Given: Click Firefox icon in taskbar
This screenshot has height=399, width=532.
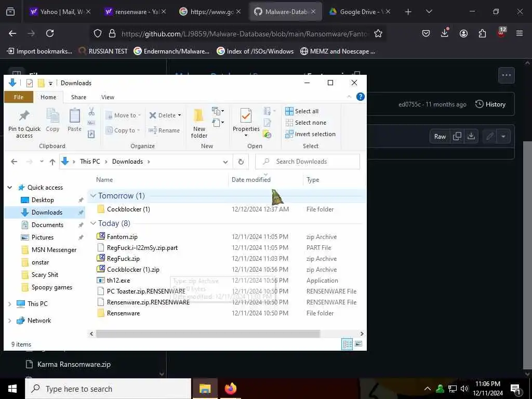Looking at the screenshot, I should click(230, 389).
